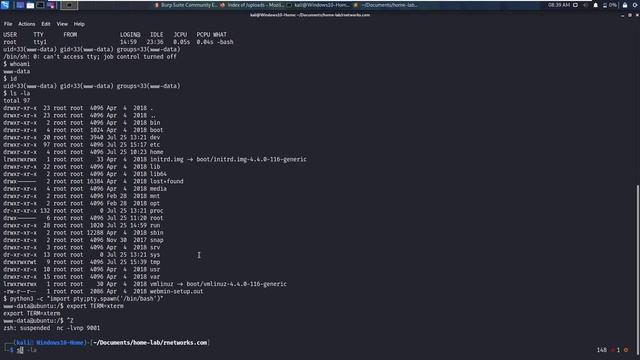Maximize the terminal window

[630, 15]
